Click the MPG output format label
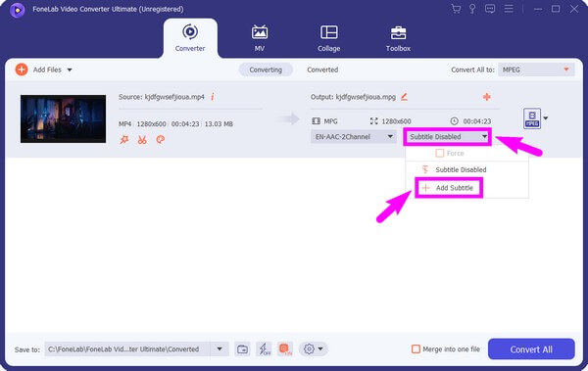Viewport: 588px width, 371px height. pyautogui.click(x=331, y=121)
